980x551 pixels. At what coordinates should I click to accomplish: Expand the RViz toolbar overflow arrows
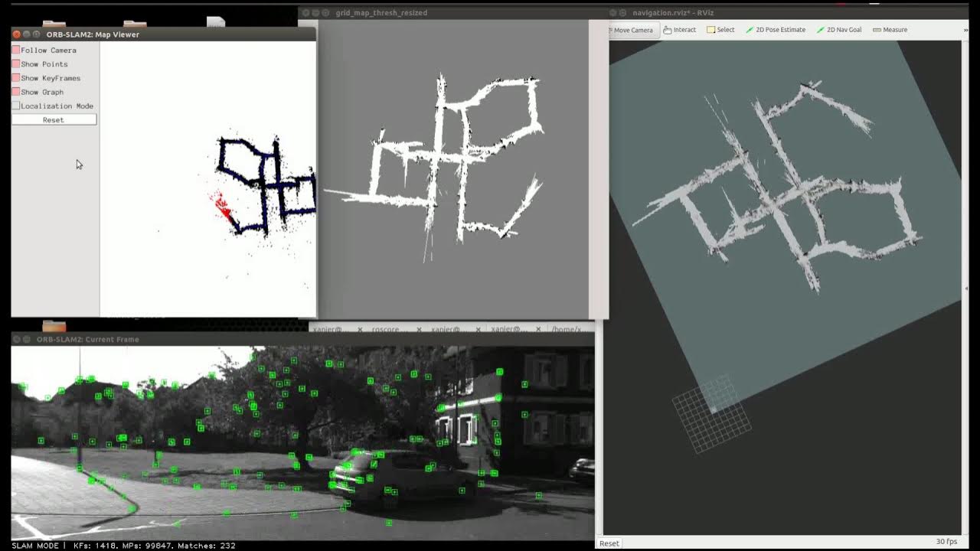[965, 30]
